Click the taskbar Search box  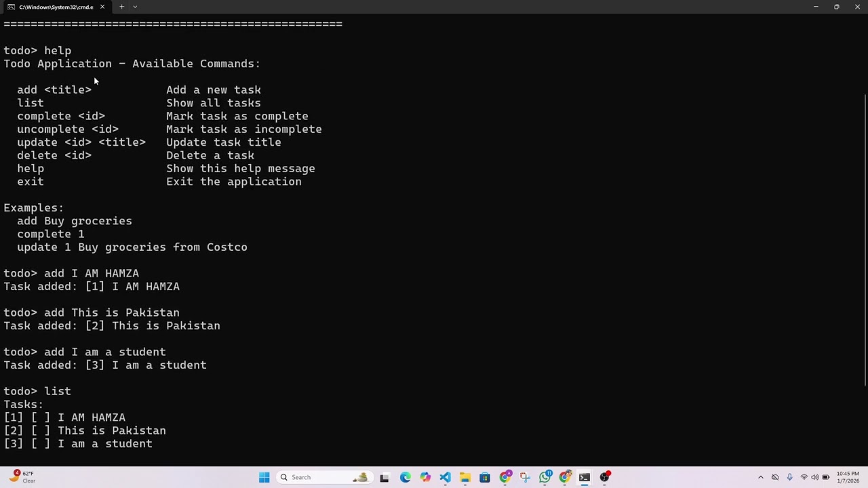point(323,477)
